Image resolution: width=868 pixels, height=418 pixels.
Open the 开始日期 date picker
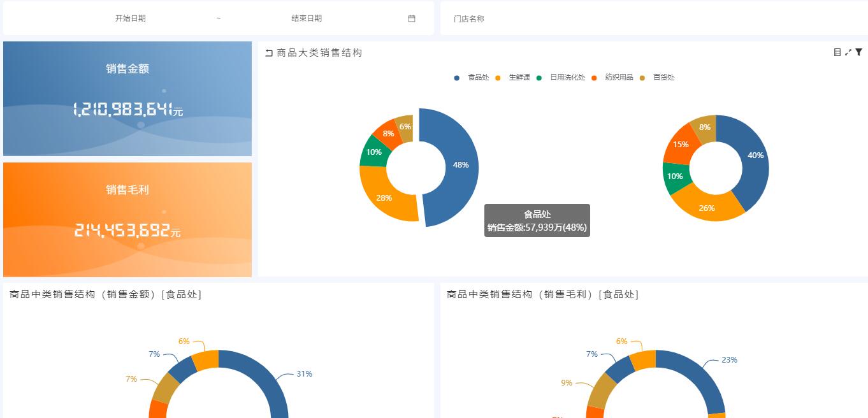point(131,18)
